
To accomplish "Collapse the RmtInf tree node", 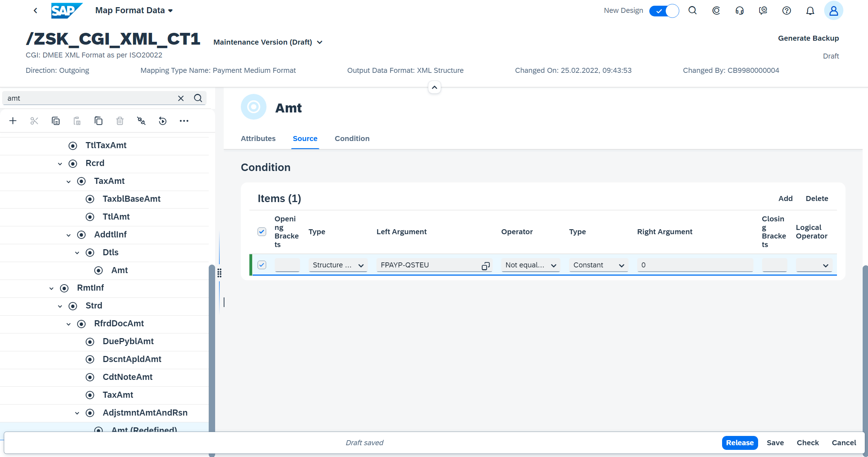I will (51, 288).
